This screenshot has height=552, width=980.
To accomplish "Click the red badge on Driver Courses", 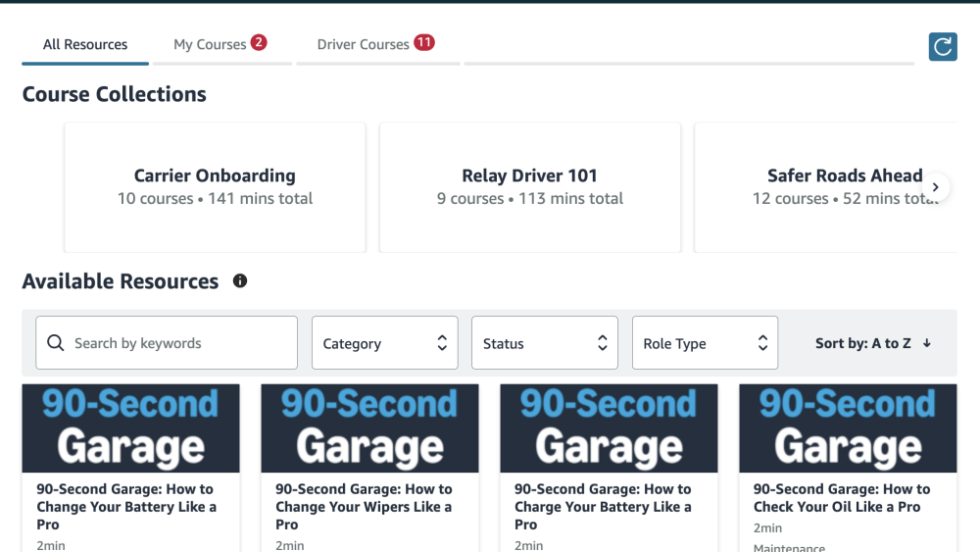I will click(x=424, y=42).
